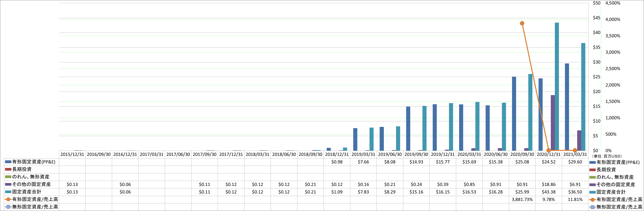
Task: Click the date header 2015/12/31
Action: [72, 154]
